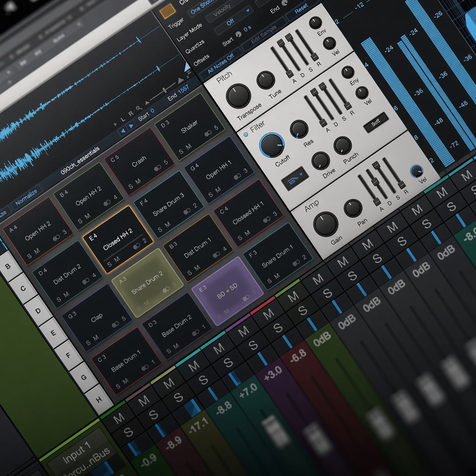Click the Tune knob in Pitch section
The image size is (476, 476).
click(265, 80)
